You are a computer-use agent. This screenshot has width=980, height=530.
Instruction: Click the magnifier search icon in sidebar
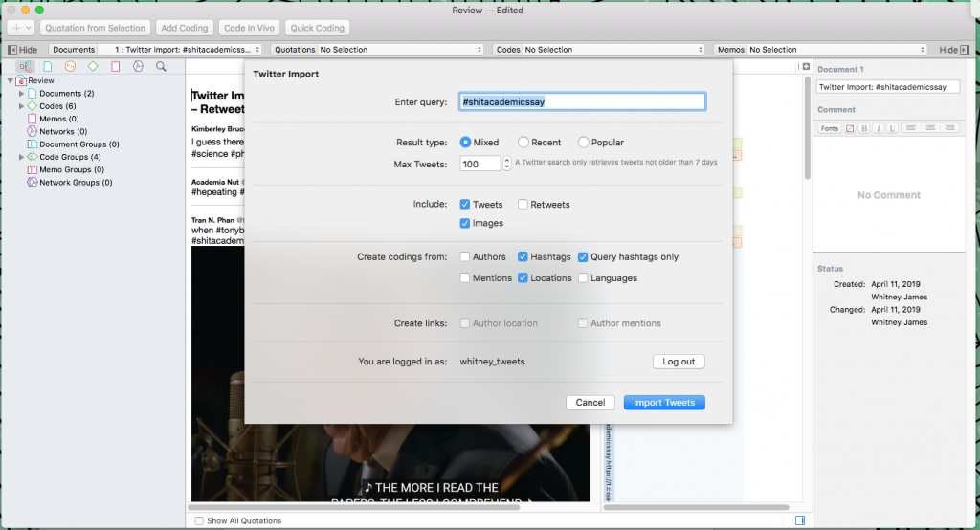(x=161, y=66)
